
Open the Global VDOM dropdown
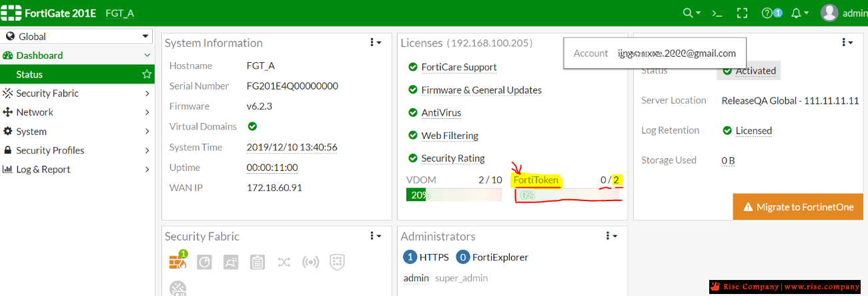pyautogui.click(x=77, y=37)
